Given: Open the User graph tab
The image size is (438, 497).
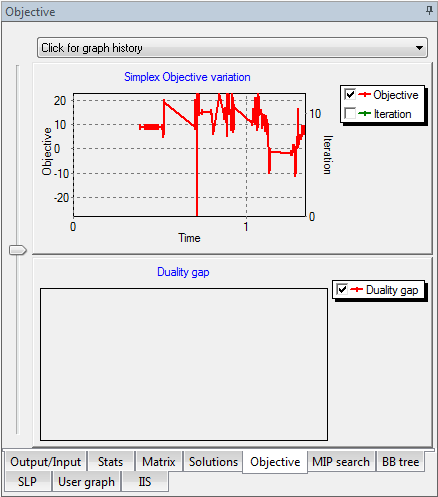Looking at the screenshot, I should click(86, 481).
